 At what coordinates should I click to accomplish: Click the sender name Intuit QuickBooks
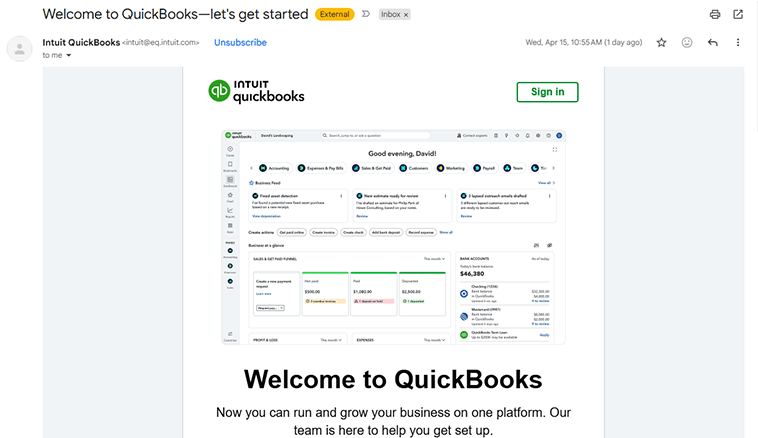[81, 43]
